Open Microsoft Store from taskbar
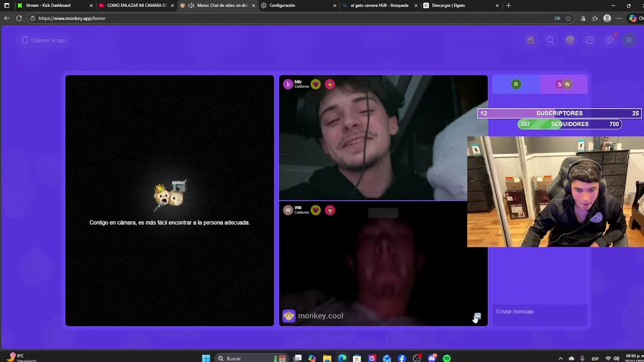 coord(357,358)
